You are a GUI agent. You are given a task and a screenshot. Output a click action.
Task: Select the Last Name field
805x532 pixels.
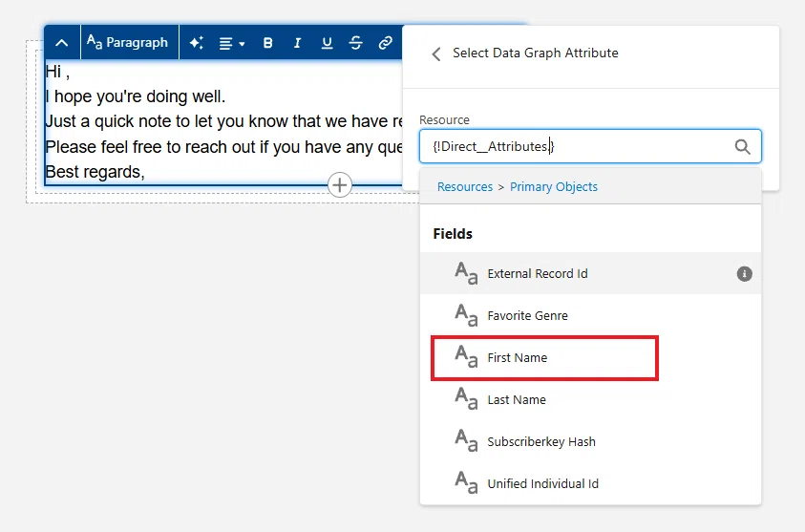coord(590,399)
